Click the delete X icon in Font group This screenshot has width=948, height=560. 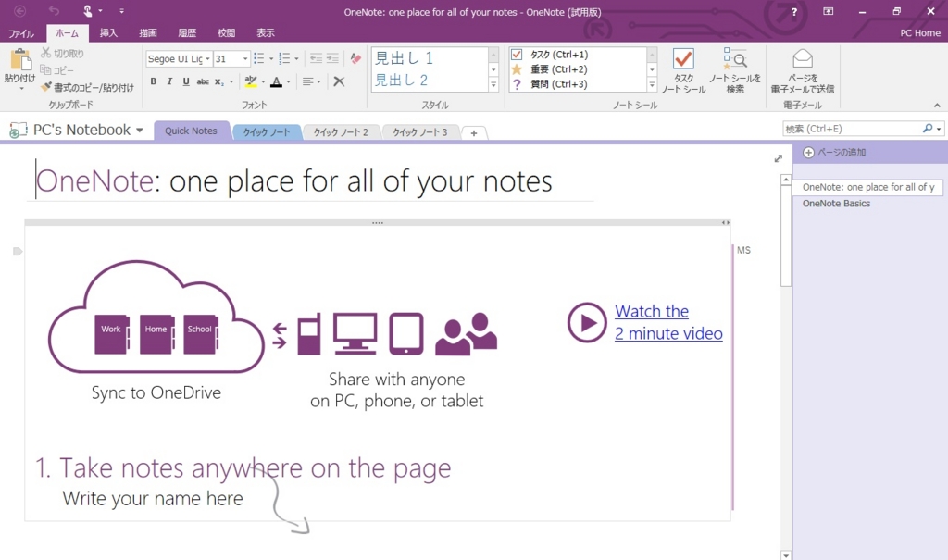[339, 81]
